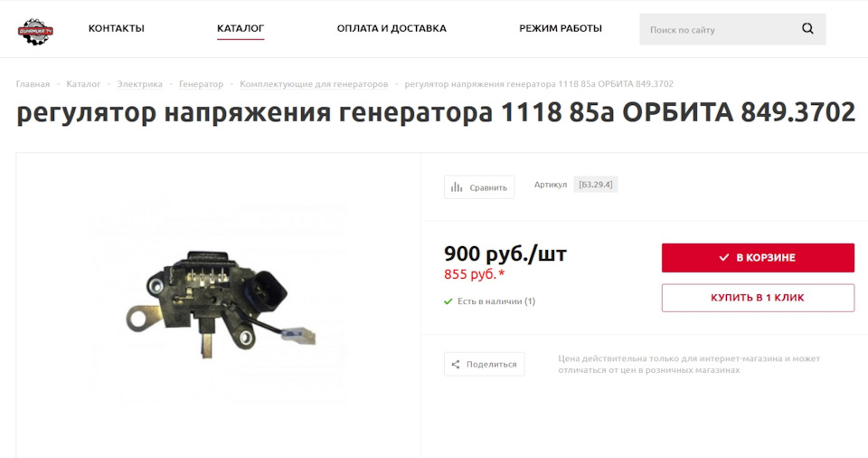The image size is (868, 458).
Task: Open the Режим работы page
Action: (561, 28)
